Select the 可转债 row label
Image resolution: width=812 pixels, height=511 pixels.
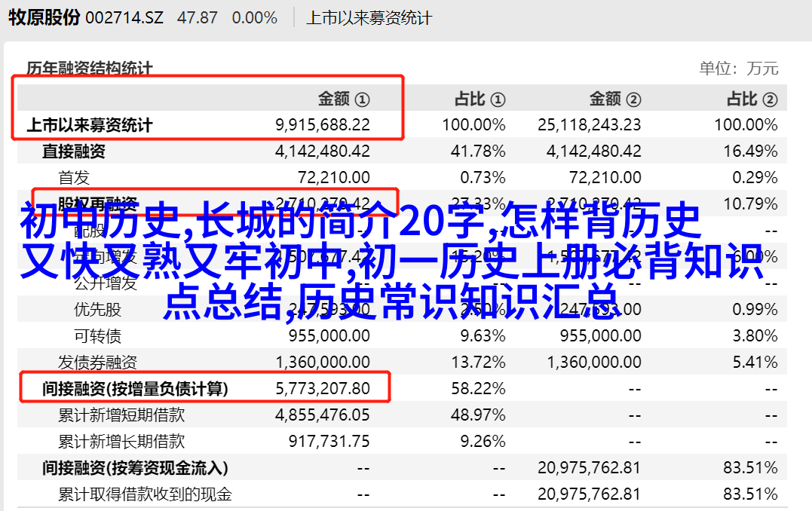(97, 336)
